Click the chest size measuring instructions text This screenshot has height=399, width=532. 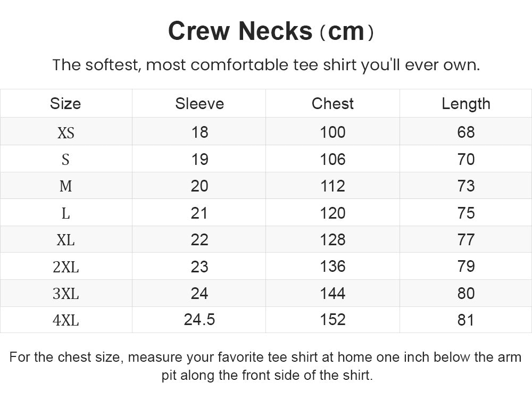click(266, 366)
